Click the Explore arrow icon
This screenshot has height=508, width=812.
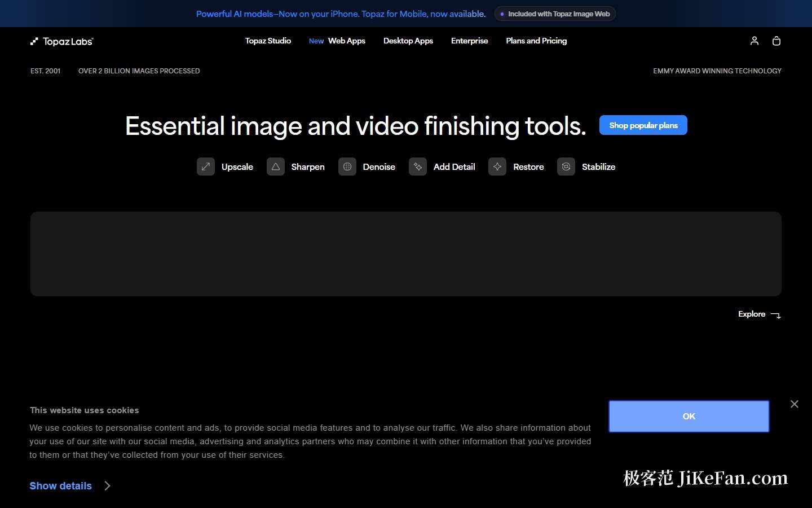[x=776, y=315]
